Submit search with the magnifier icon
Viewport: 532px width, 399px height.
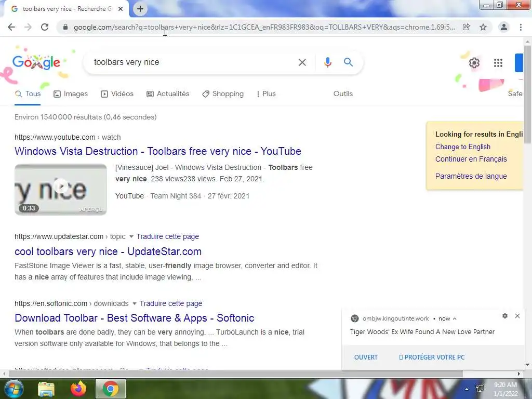(x=349, y=62)
